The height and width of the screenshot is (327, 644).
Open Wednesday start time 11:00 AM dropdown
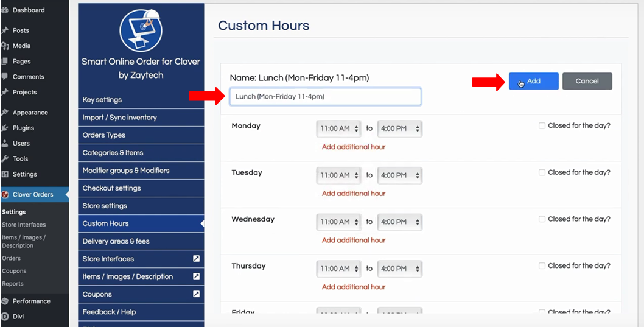(x=339, y=222)
